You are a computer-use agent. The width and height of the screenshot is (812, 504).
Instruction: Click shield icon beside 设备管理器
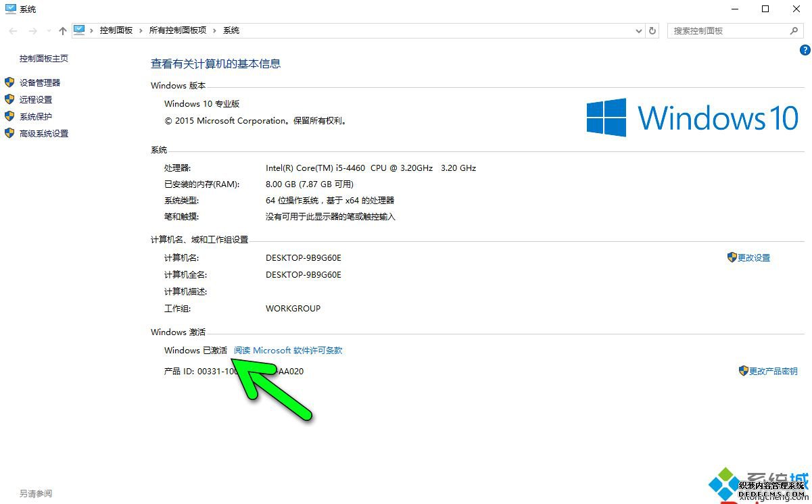9,82
